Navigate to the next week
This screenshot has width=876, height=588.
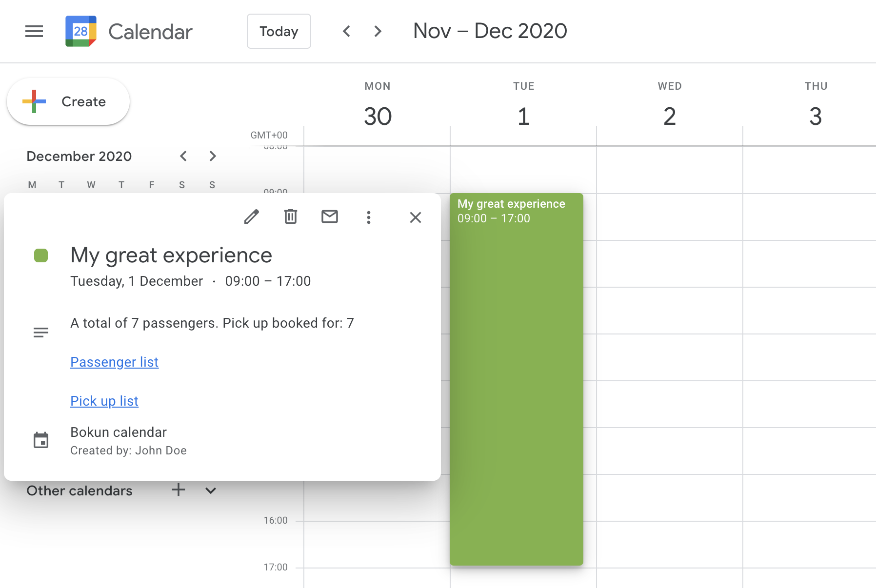[378, 31]
